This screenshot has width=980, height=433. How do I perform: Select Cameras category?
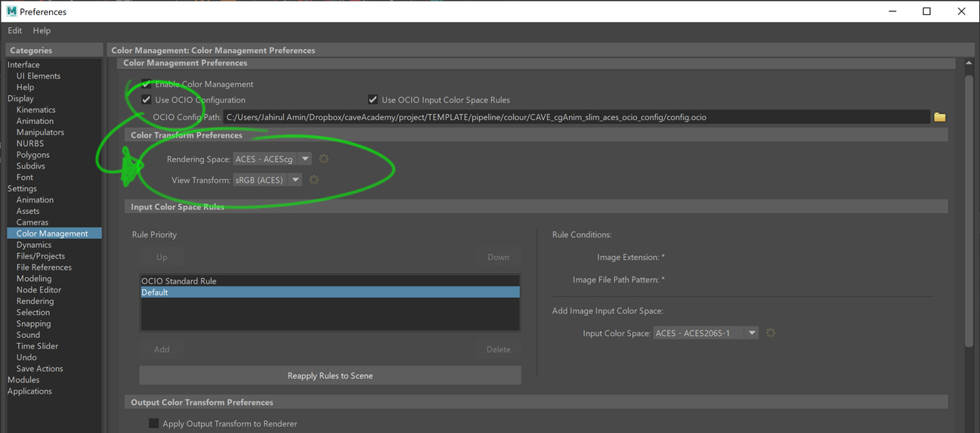click(x=32, y=223)
